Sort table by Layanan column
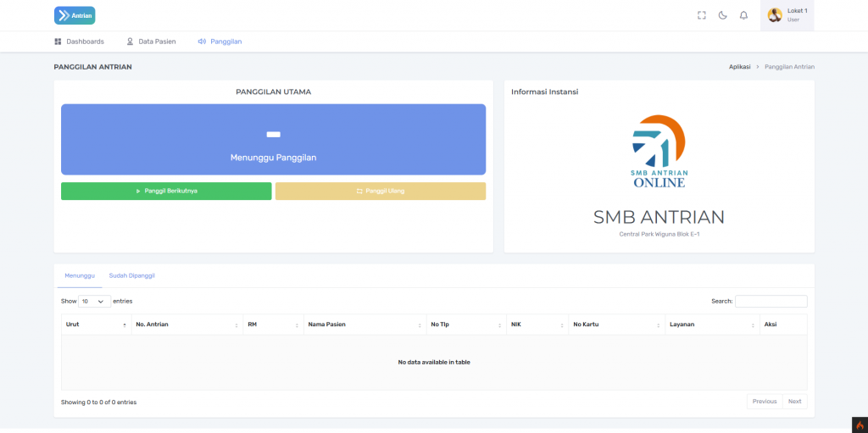 click(710, 325)
